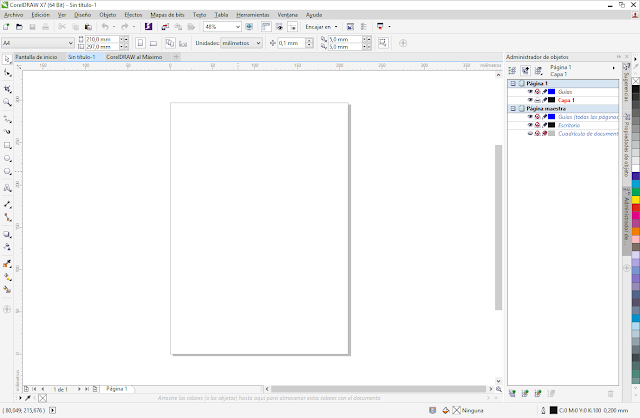Viewport: 640px width, 418px height.
Task: Click the Página 1 page tab
Action: pyautogui.click(x=116, y=387)
